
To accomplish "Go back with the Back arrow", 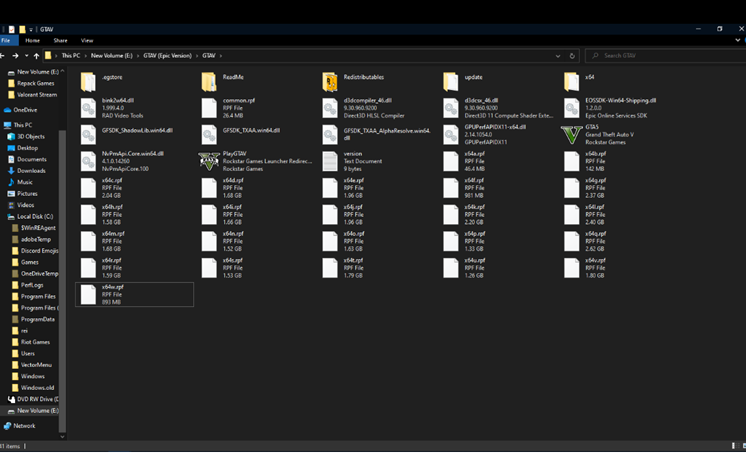I will click(2, 56).
